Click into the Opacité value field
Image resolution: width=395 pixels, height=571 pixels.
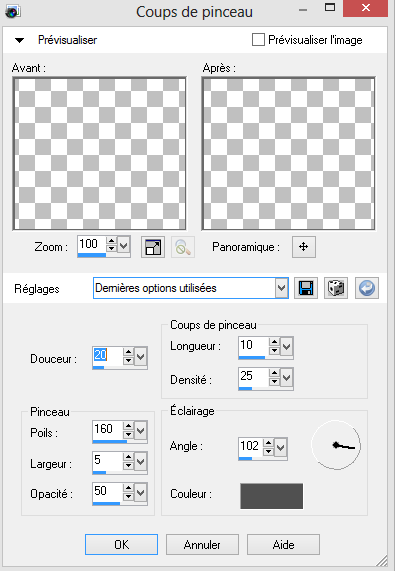coord(107,492)
